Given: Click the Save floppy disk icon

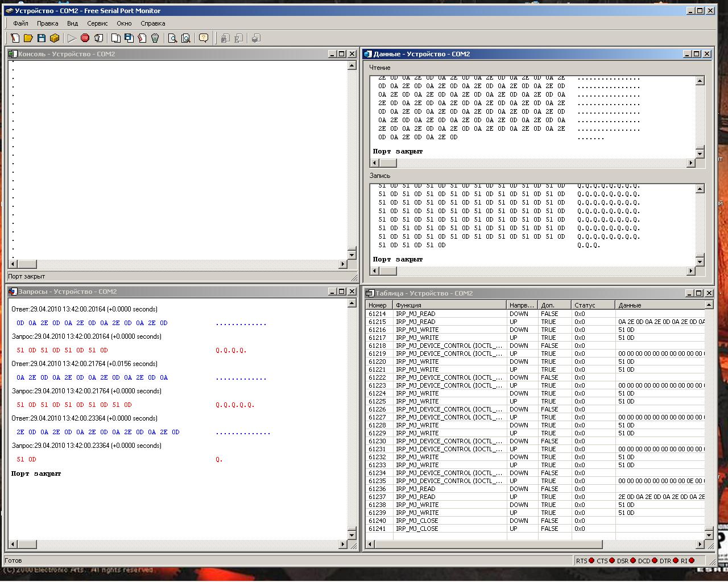Looking at the screenshot, I should (x=42, y=38).
